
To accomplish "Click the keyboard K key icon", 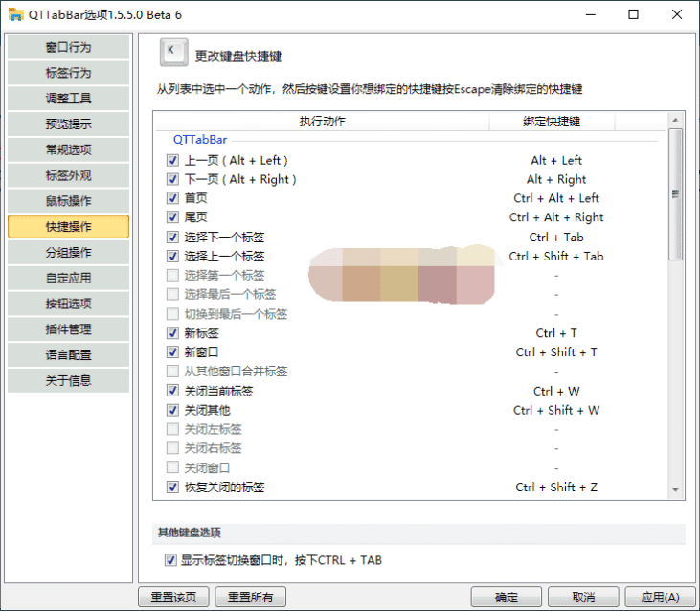I will (173, 53).
